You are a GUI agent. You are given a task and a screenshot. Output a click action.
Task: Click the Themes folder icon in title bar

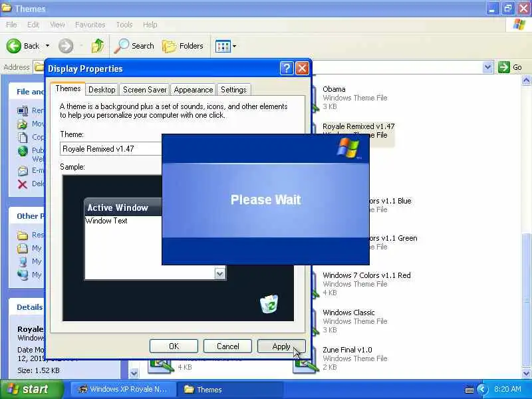6,7
